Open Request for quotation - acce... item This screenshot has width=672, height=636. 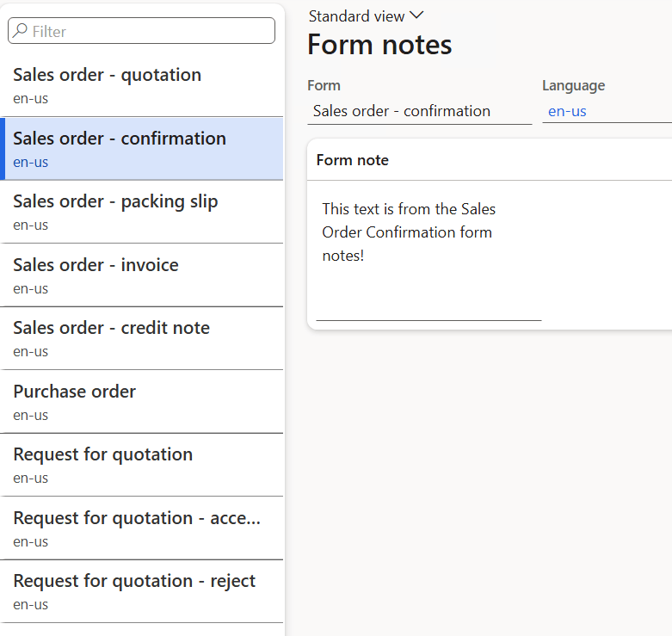pos(141,528)
